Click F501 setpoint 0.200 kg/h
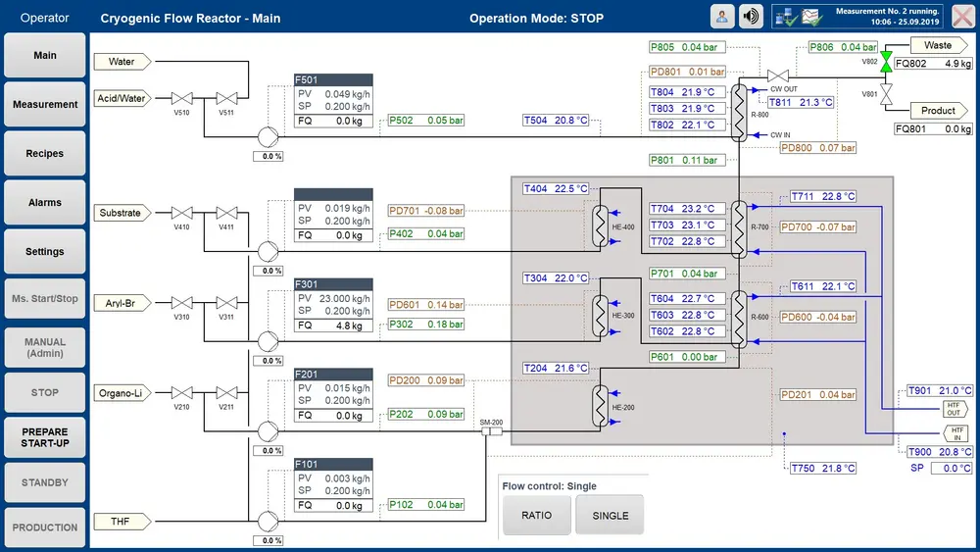 point(348,106)
